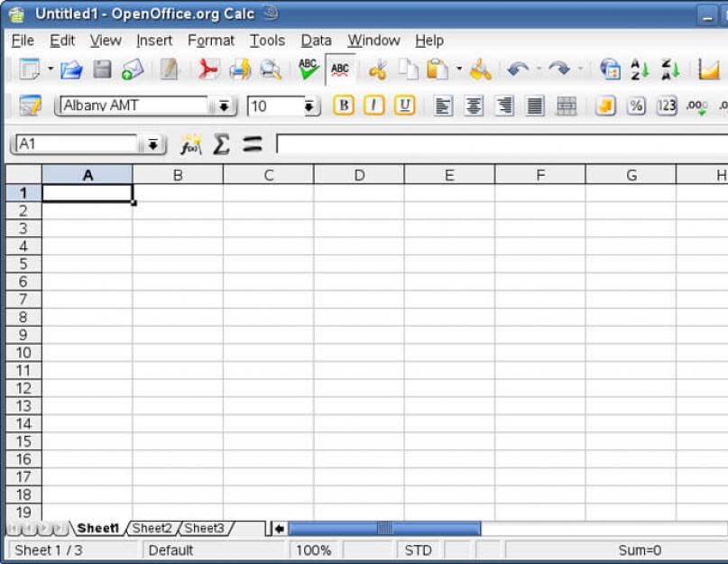The width and height of the screenshot is (728, 564).
Task: Send document as e-mail icon
Action: tap(133, 69)
